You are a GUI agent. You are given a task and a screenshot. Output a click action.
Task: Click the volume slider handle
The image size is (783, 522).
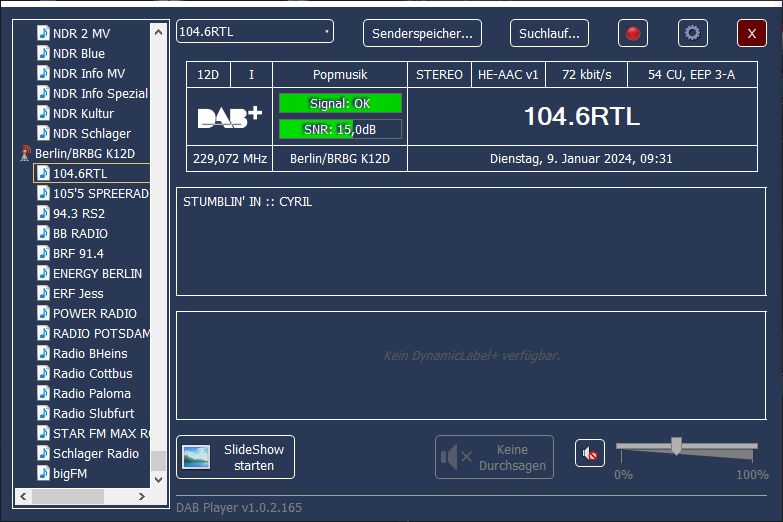click(x=676, y=446)
